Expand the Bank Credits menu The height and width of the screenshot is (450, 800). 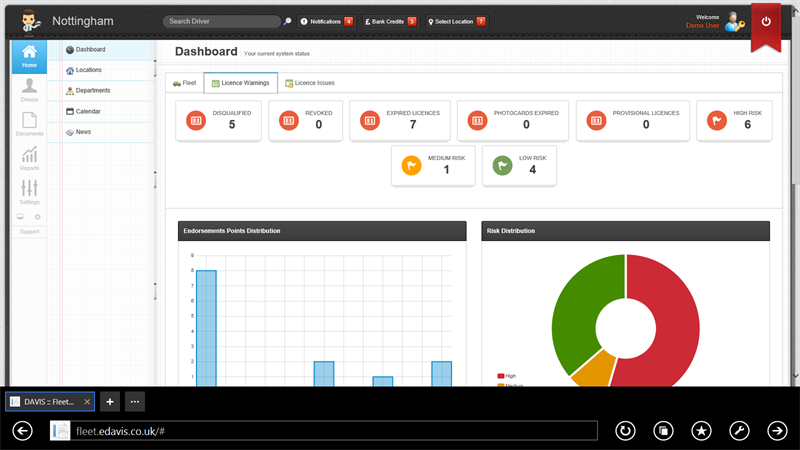[390, 21]
